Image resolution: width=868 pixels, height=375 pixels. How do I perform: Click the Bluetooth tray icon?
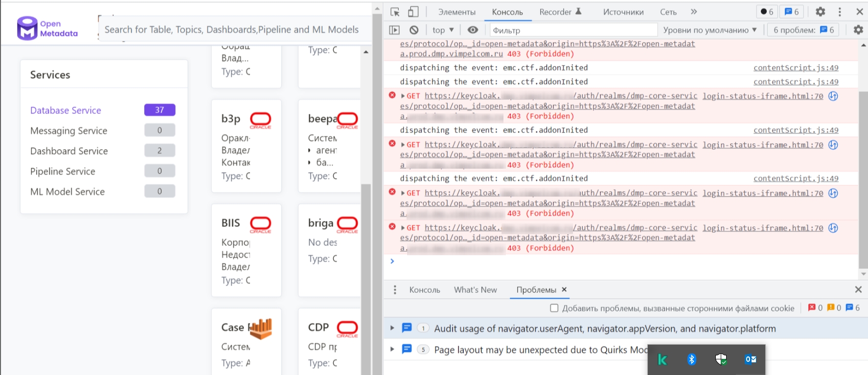[692, 360]
